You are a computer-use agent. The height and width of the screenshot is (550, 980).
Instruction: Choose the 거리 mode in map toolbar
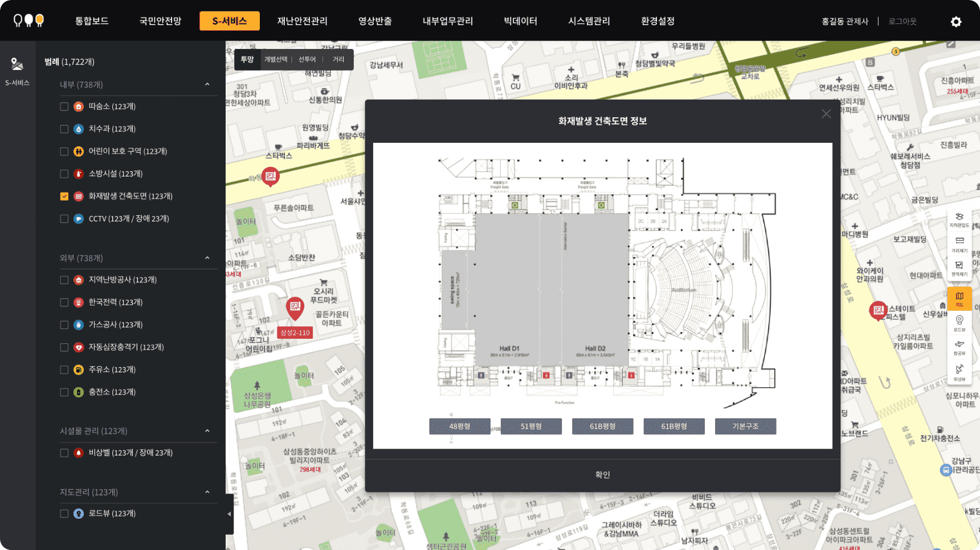pyautogui.click(x=338, y=59)
